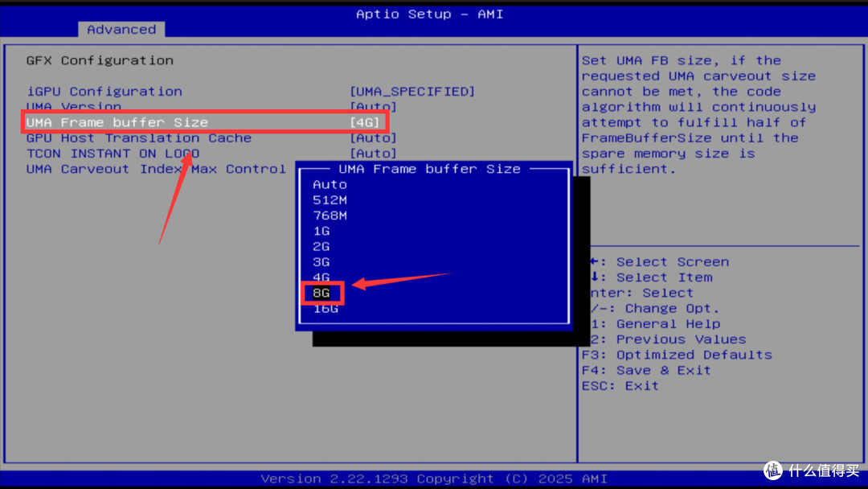
Task: Select UMA Version setting
Action: (x=74, y=106)
